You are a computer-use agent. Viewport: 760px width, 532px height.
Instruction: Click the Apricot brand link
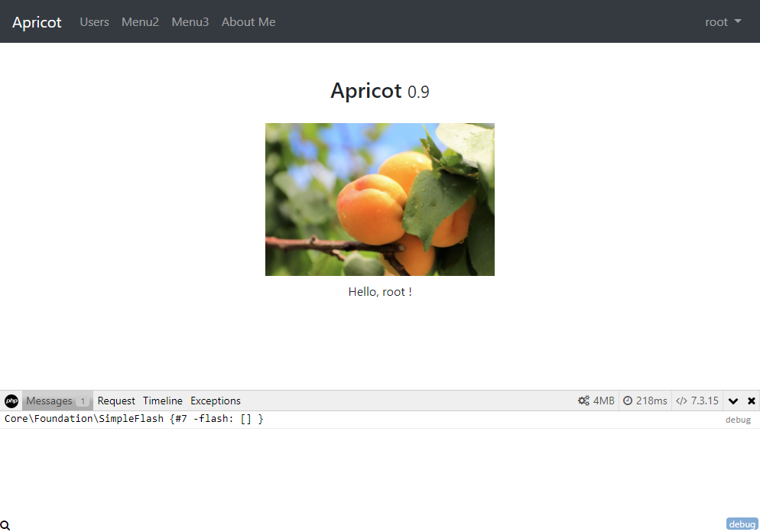[x=37, y=22]
